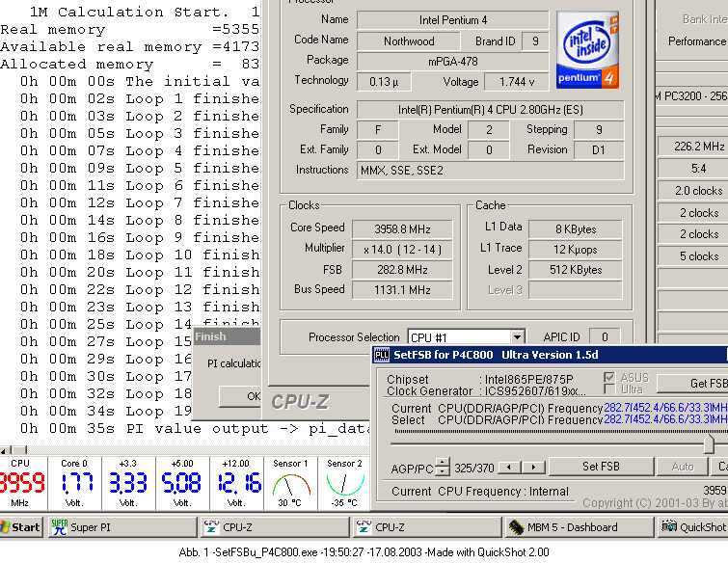The width and height of the screenshot is (728, 563).
Task: Click the Get FSB button
Action: pos(692,384)
